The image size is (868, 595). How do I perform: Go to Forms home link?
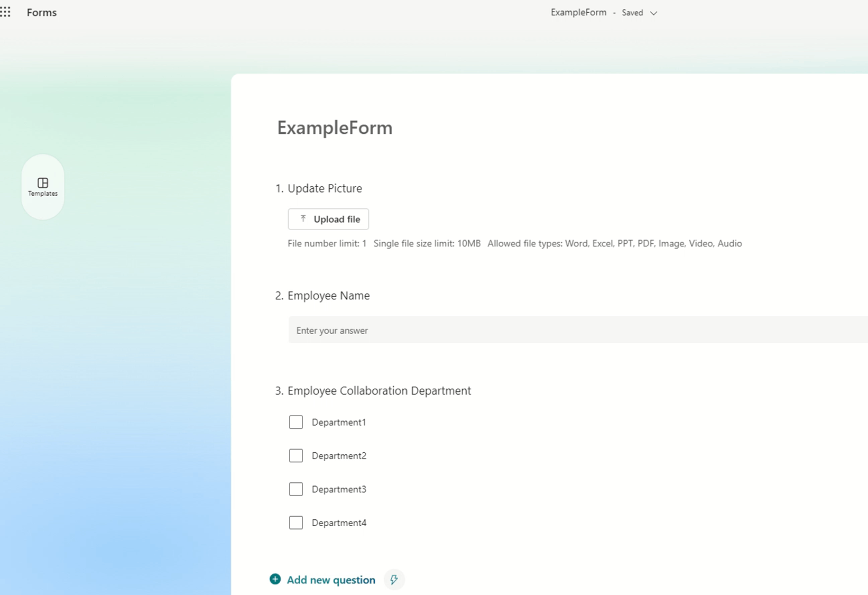[42, 12]
